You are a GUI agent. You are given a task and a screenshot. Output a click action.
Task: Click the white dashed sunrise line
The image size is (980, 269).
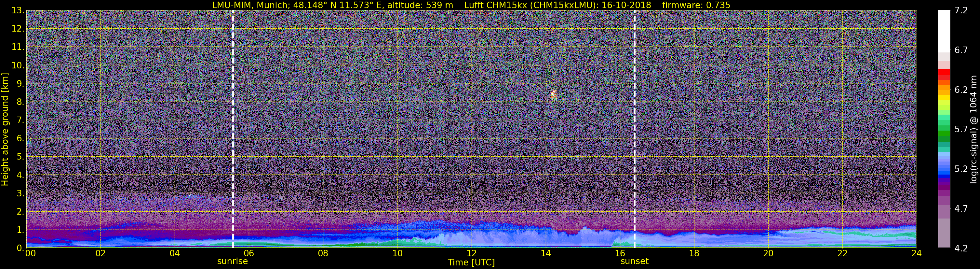(x=233, y=129)
